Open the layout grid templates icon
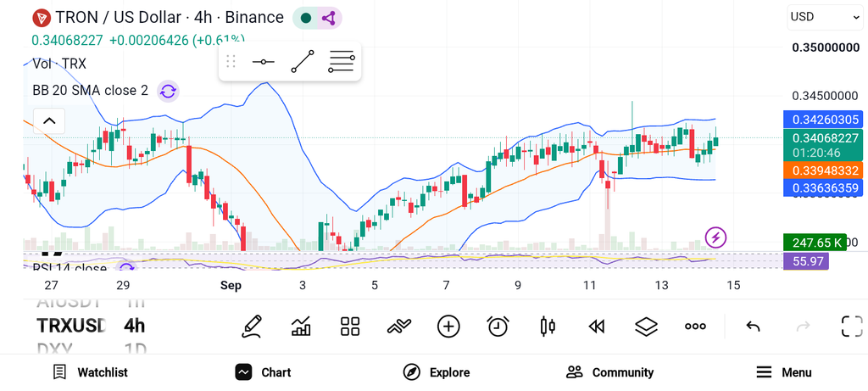 click(350, 327)
